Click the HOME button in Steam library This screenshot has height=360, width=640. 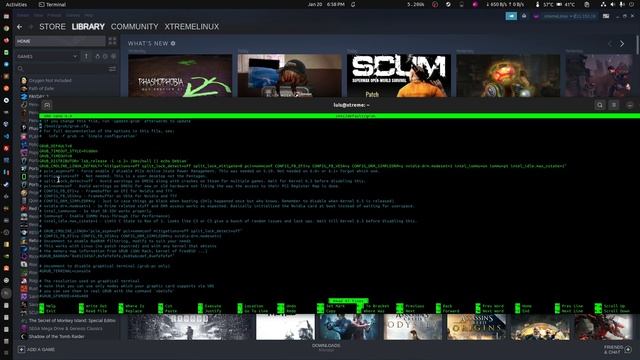60,41
